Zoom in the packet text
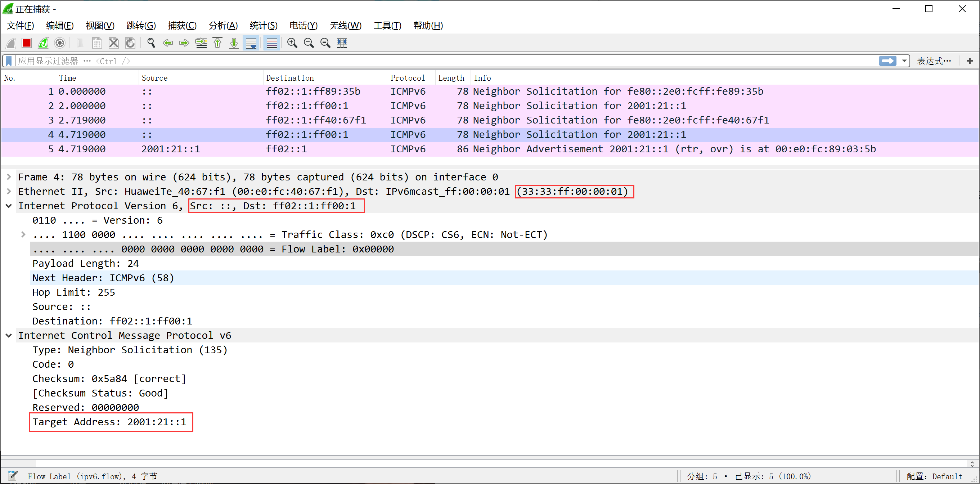980x484 pixels. (292, 43)
